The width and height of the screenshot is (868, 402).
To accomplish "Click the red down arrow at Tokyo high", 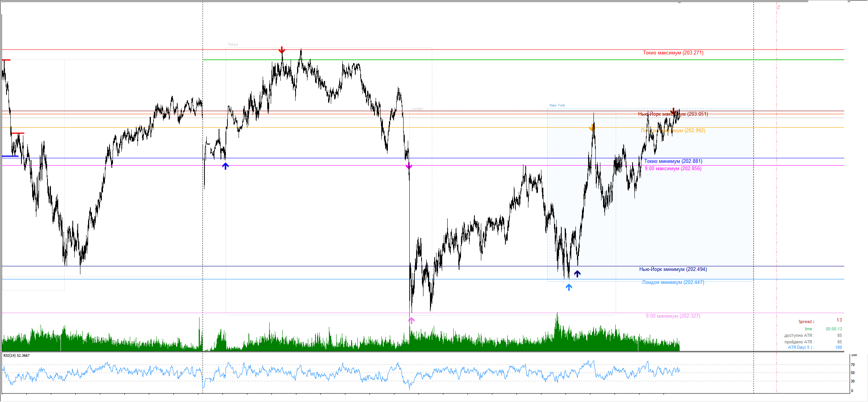I will (x=282, y=50).
